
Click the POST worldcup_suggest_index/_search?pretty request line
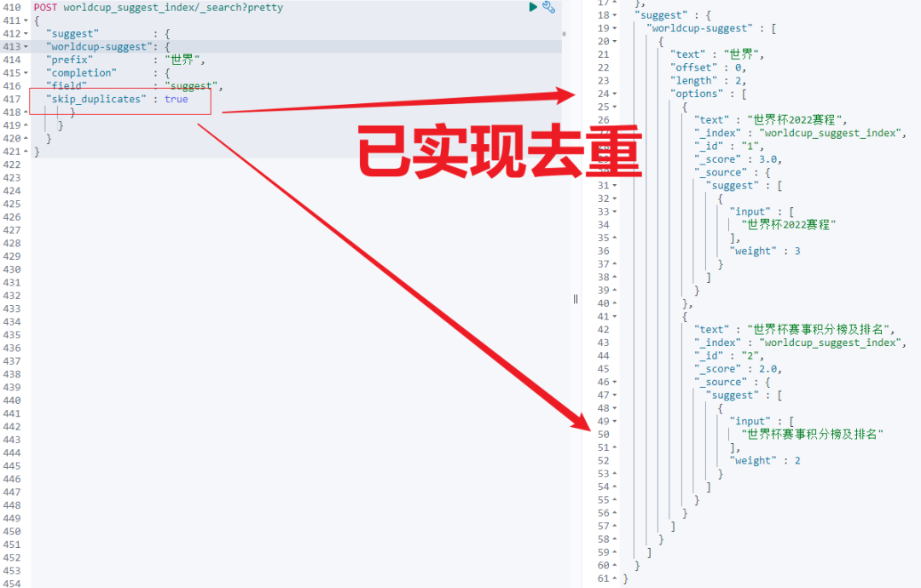(x=159, y=8)
